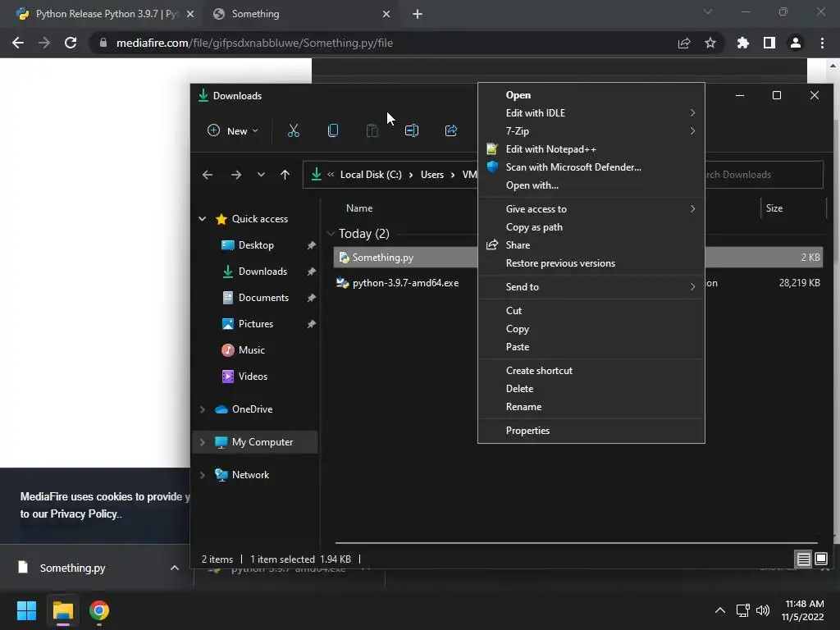This screenshot has width=840, height=630.
Task: Select the Something.py file
Action: pos(382,258)
